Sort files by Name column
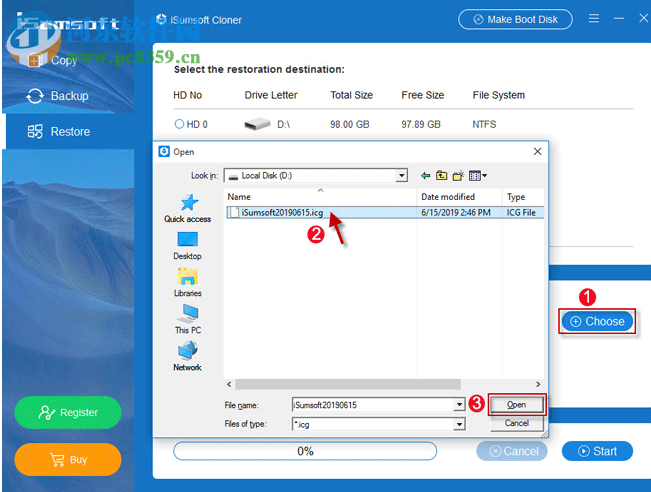Viewport: 651px width, 492px height. 320,197
